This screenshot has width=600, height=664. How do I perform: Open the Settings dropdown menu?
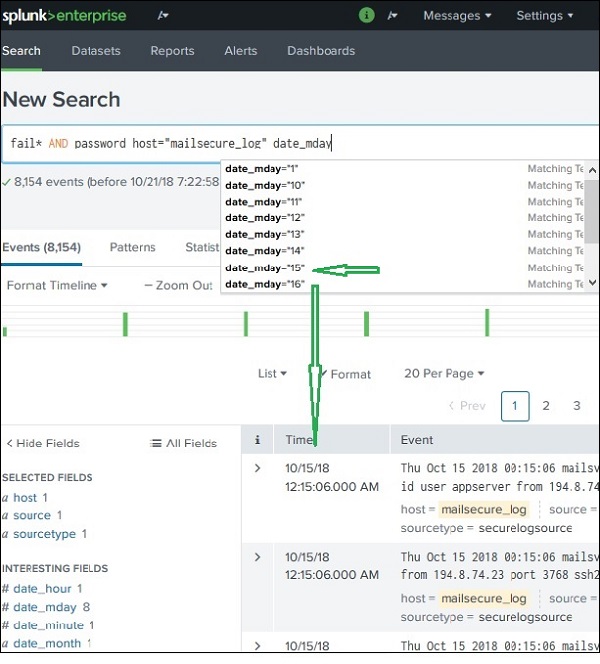point(545,16)
